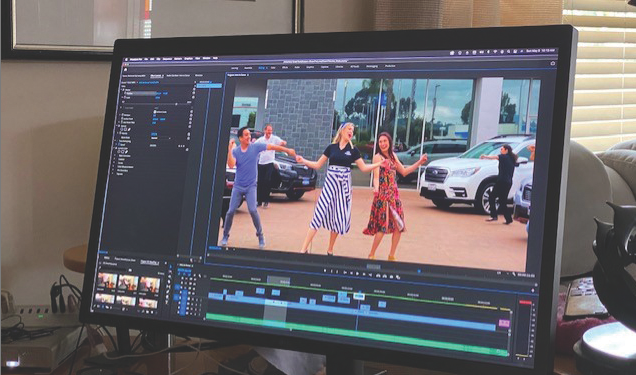The height and width of the screenshot is (375, 636).
Task: Open the Metadata panel tab
Action: 199,75
